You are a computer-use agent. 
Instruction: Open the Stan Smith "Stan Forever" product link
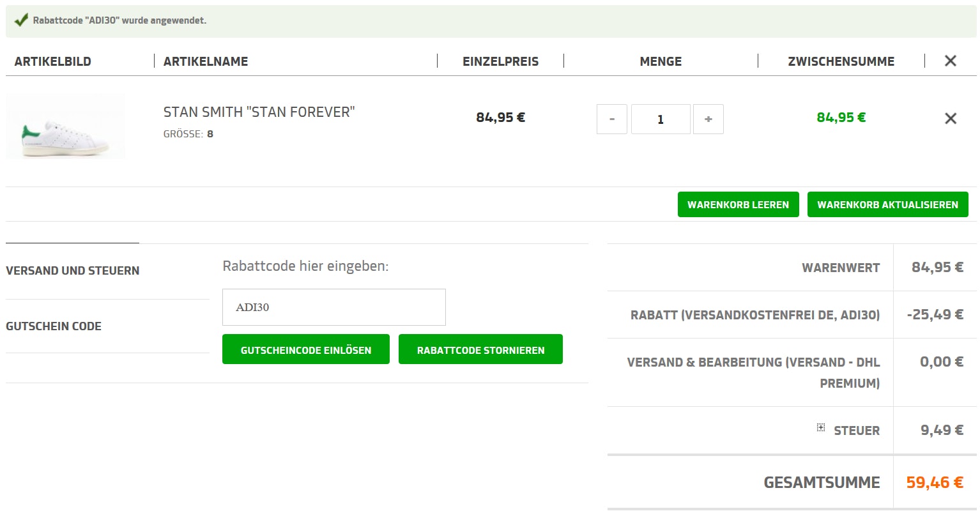[259, 112]
